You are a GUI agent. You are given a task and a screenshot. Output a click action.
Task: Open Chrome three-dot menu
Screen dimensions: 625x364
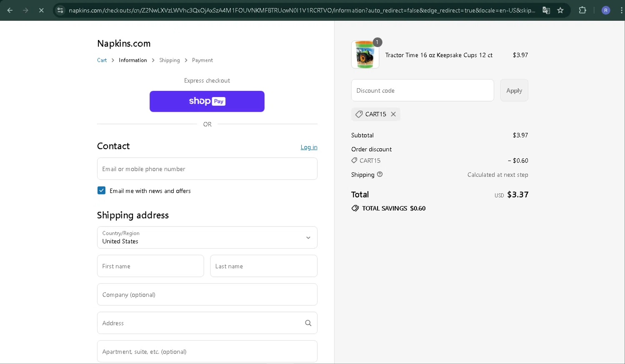tap(621, 10)
